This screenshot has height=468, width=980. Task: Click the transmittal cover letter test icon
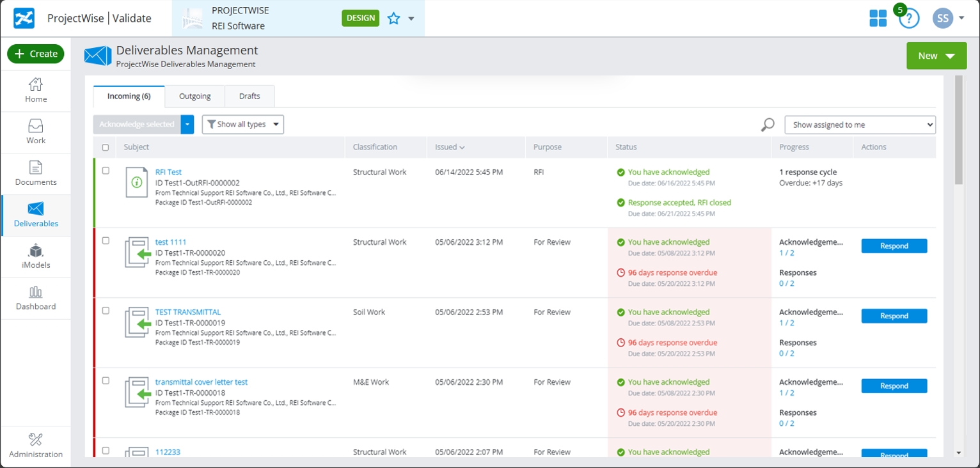(138, 393)
